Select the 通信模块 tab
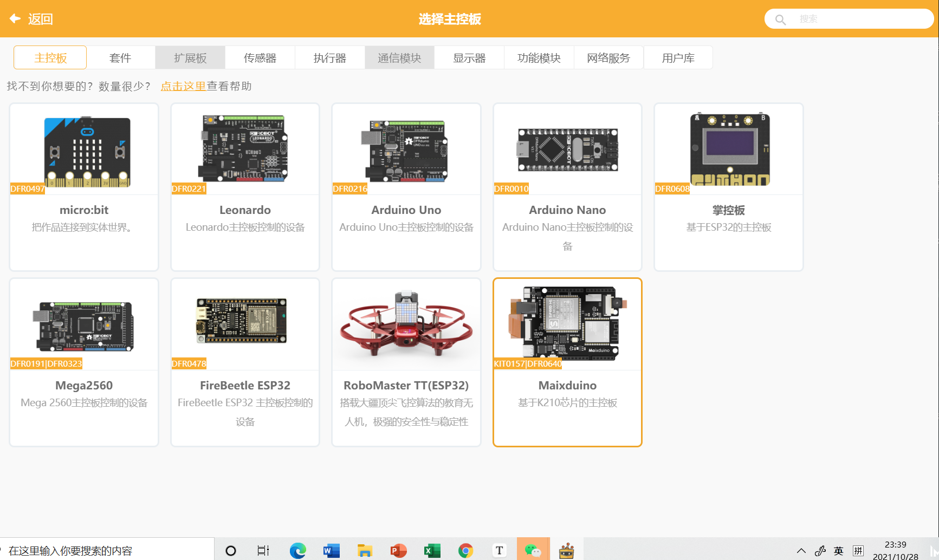The image size is (939, 560). tap(399, 57)
